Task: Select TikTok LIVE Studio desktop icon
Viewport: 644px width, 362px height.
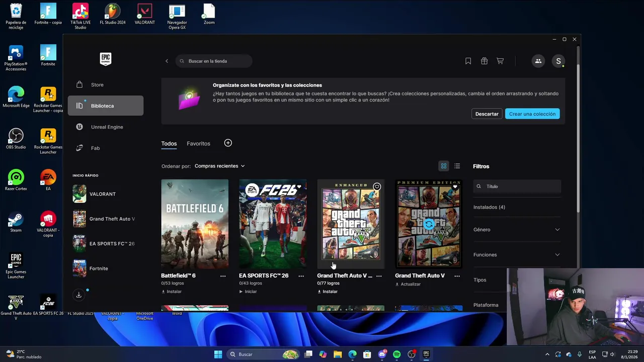Action: (x=80, y=16)
